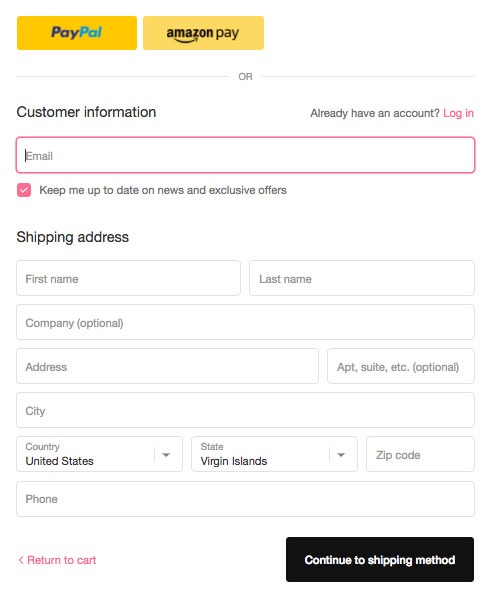Screen dimensions: 493x611
Task: Click the State dropdown arrow icon
Action: point(341,455)
